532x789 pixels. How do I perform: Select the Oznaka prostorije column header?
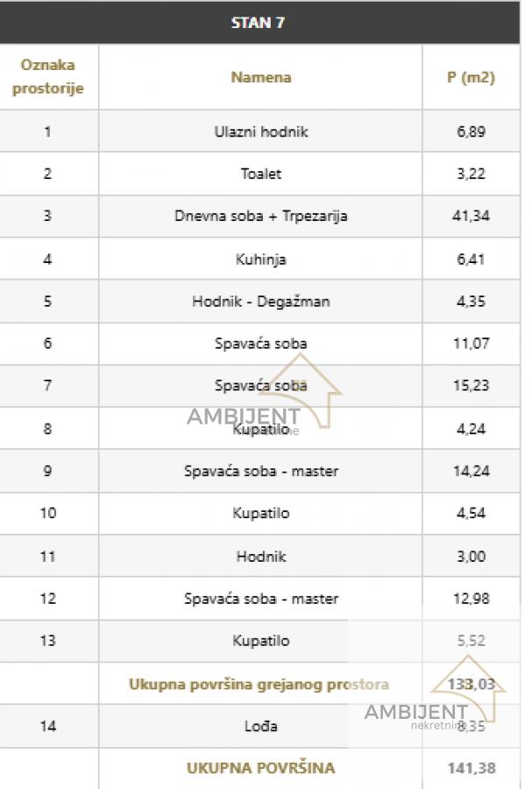pos(48,77)
